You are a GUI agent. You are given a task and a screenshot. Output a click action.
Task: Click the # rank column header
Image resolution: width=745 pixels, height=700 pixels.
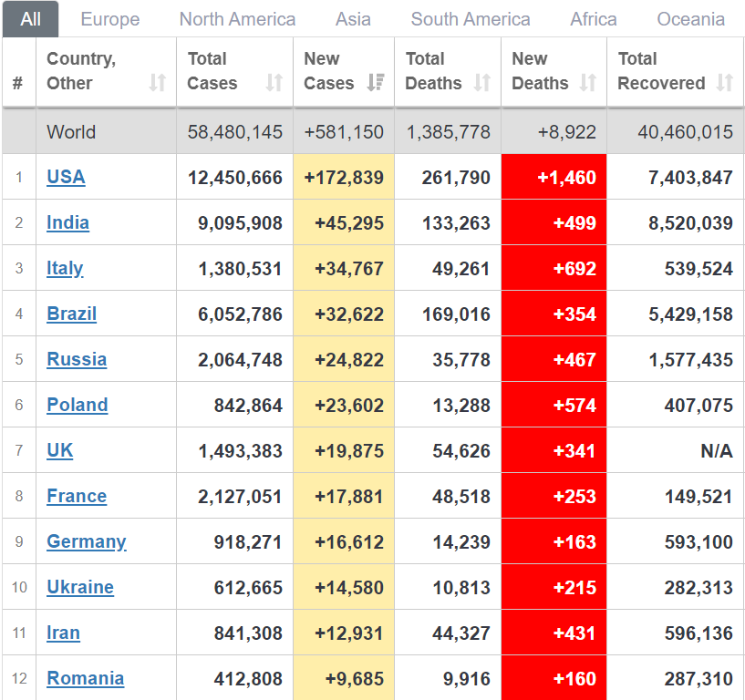[x=18, y=83]
